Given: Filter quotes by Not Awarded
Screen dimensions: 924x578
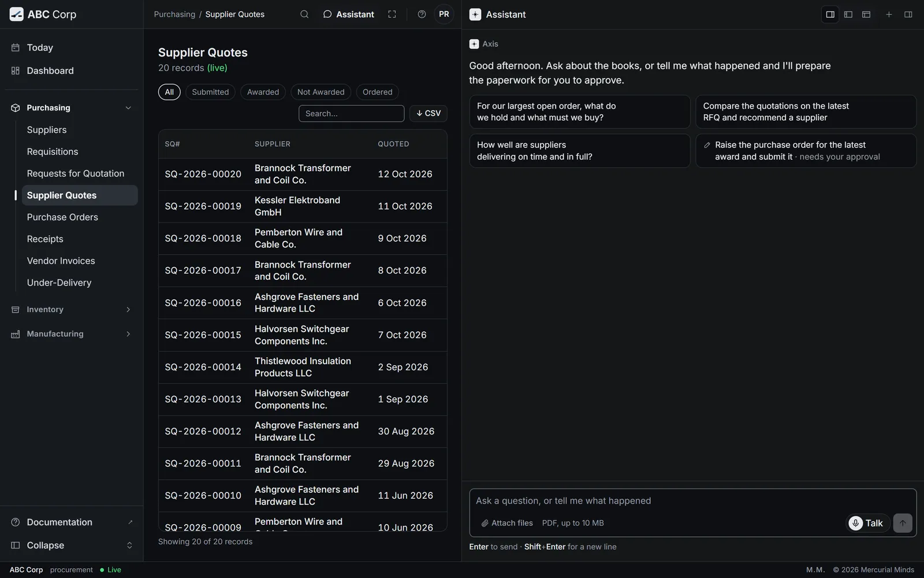Looking at the screenshot, I should (x=321, y=92).
